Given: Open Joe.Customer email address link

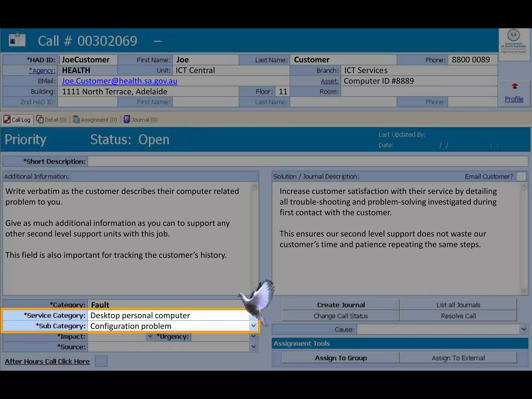Looking at the screenshot, I should pyautogui.click(x=119, y=81).
